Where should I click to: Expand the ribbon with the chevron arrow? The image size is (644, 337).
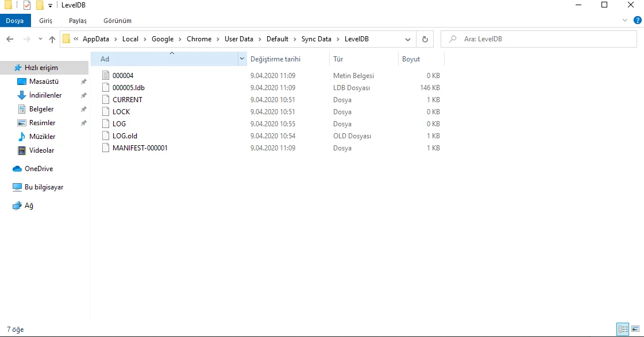(624, 20)
